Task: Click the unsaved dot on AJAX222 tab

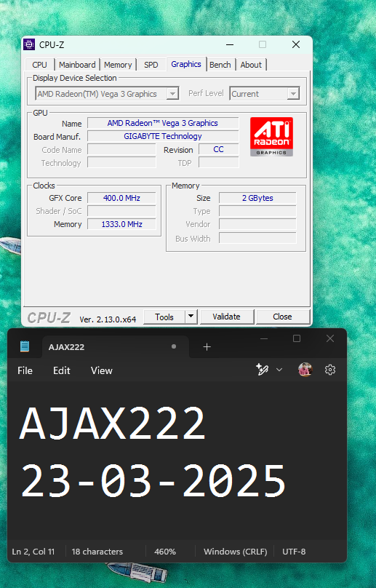Action: (174, 346)
